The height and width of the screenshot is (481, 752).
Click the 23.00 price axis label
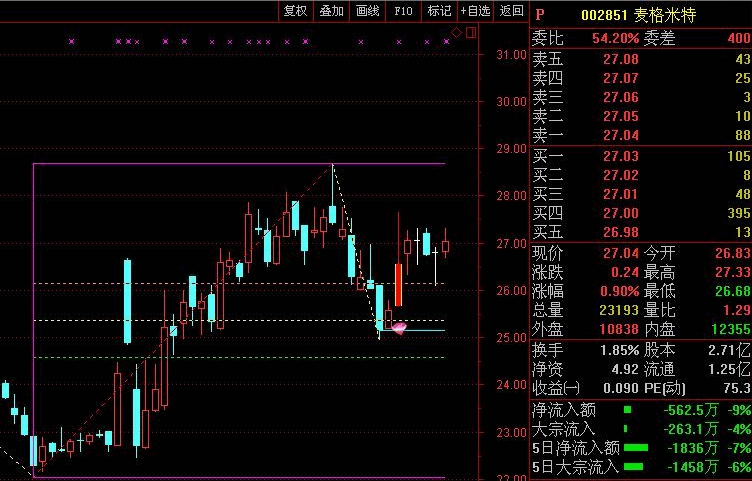click(511, 432)
